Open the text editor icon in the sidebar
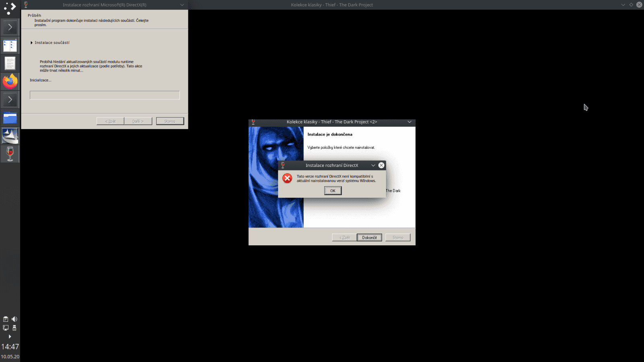Viewport: 644px width, 362px height. click(10, 63)
